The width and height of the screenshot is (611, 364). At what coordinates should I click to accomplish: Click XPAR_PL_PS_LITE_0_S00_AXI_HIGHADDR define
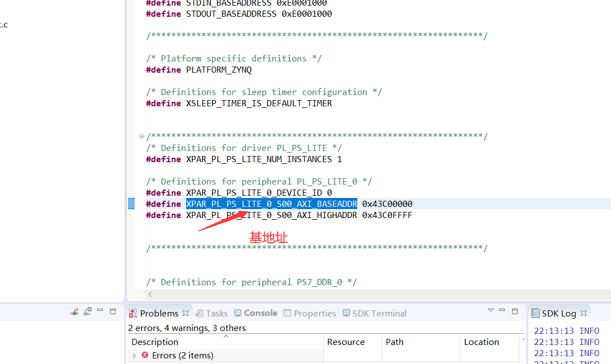[271, 215]
